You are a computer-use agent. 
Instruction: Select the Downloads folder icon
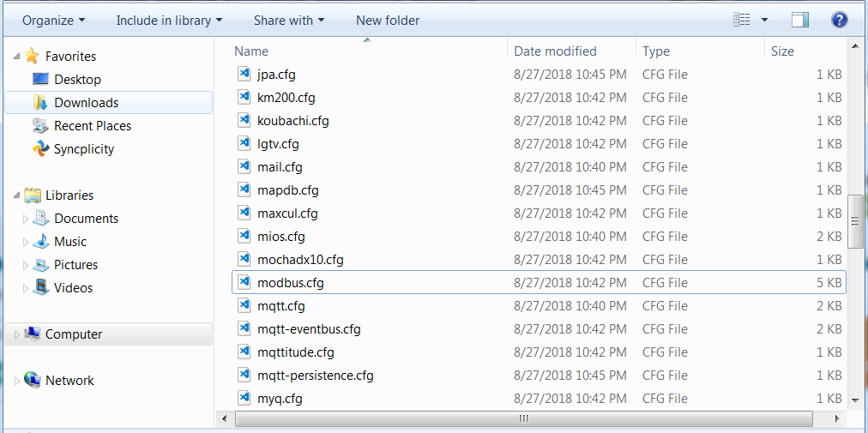[x=40, y=103]
